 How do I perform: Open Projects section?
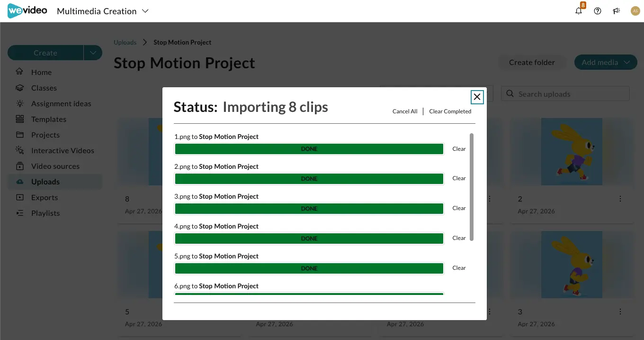click(45, 135)
